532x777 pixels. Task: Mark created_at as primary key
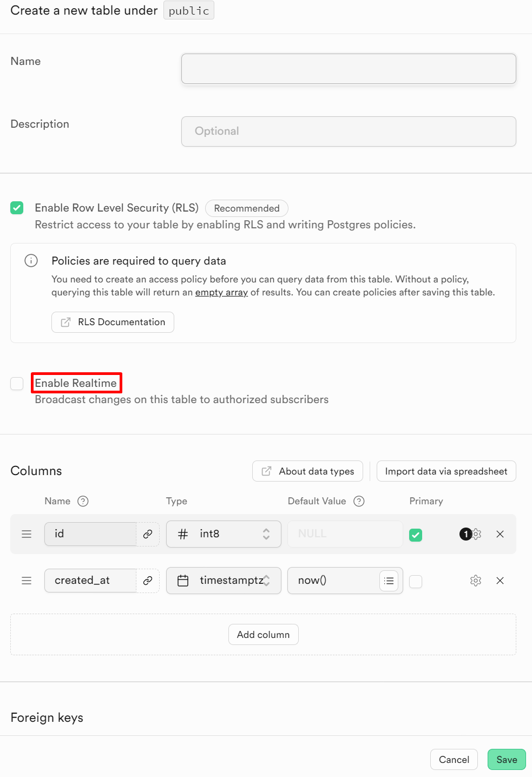(x=416, y=582)
